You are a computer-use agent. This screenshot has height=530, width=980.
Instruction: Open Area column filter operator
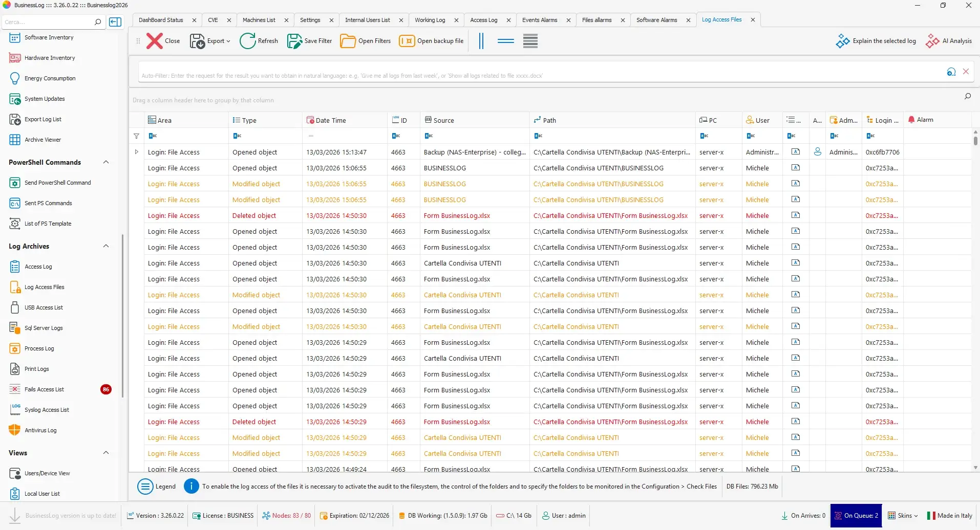[153, 136]
